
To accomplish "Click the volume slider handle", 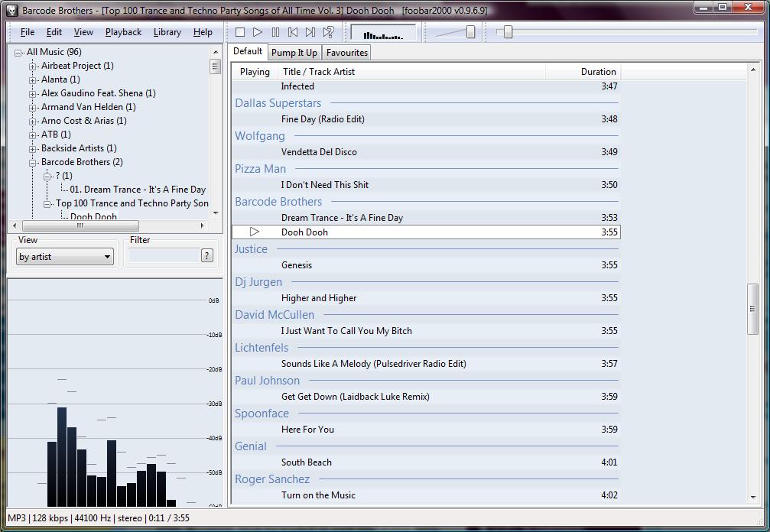I will 470,32.
